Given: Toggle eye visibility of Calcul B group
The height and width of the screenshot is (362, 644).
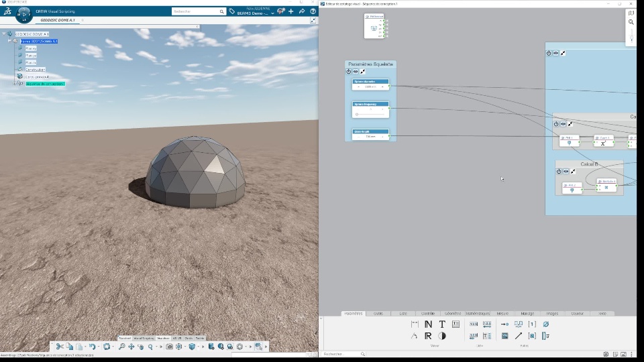Looking at the screenshot, I should point(566,171).
